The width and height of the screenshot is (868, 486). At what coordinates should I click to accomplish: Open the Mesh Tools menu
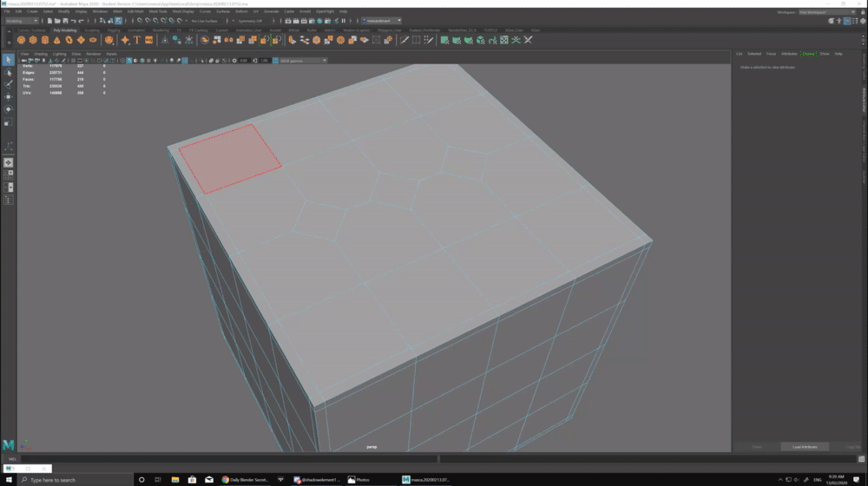coord(158,11)
